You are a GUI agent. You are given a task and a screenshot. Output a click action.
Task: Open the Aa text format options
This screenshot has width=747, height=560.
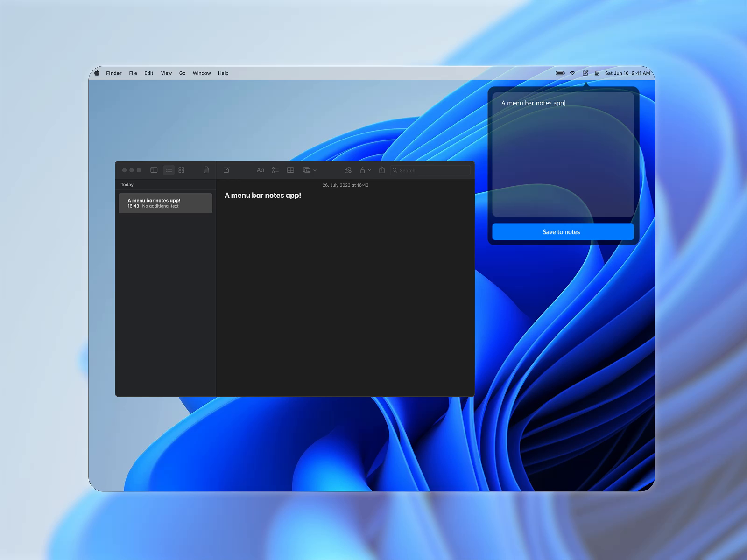pyautogui.click(x=261, y=170)
